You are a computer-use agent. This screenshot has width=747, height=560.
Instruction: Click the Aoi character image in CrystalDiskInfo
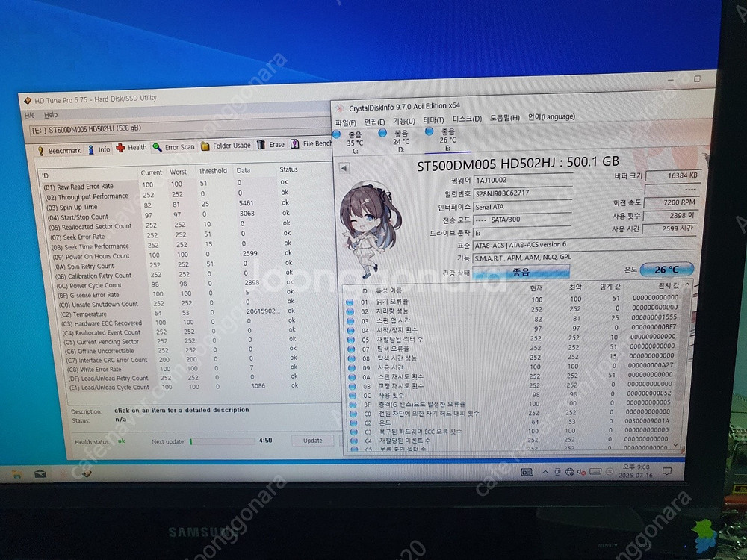point(370,229)
